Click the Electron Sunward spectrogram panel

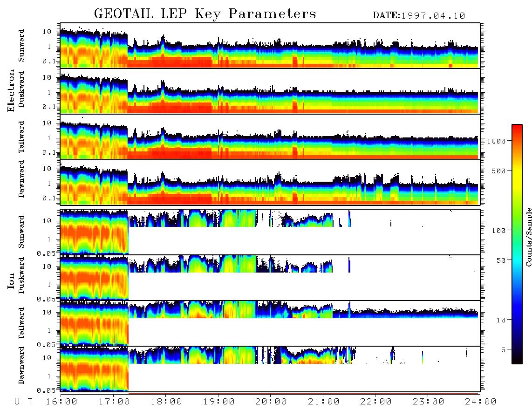click(270, 46)
